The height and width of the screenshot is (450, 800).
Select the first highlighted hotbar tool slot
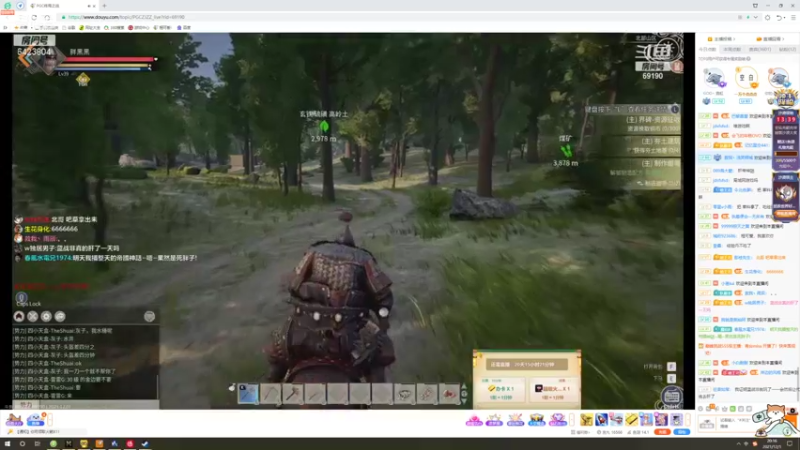[248, 393]
